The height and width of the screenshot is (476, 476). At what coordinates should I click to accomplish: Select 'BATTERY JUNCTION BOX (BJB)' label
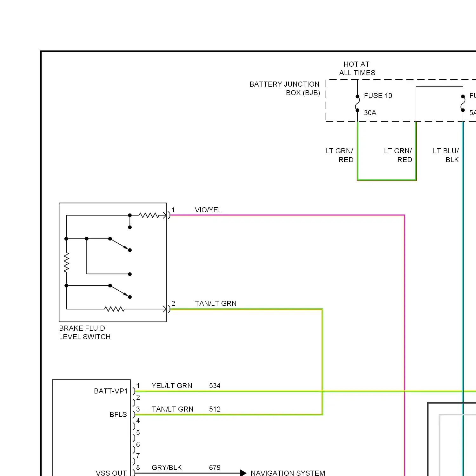(x=285, y=89)
